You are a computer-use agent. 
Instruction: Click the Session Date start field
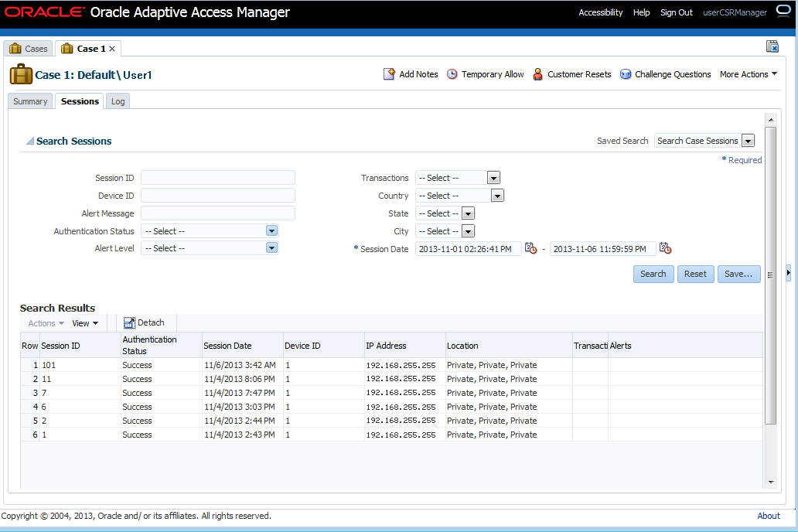tap(469, 249)
